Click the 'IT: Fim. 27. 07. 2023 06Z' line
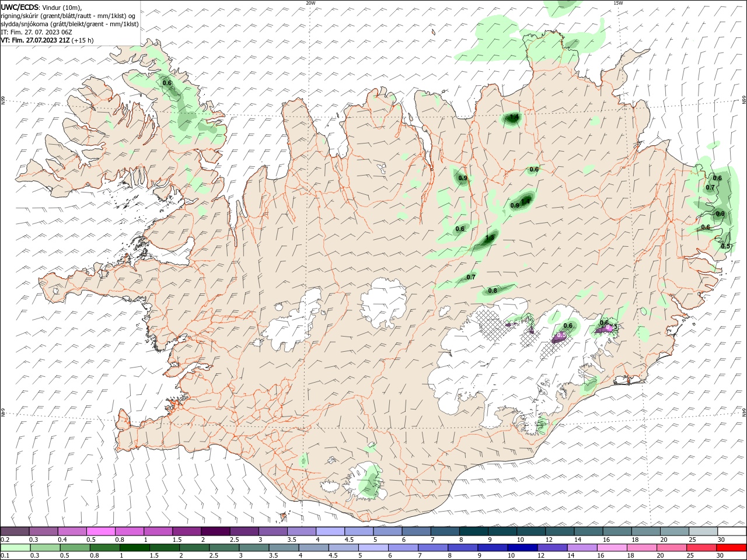747x560 pixels. (36, 32)
